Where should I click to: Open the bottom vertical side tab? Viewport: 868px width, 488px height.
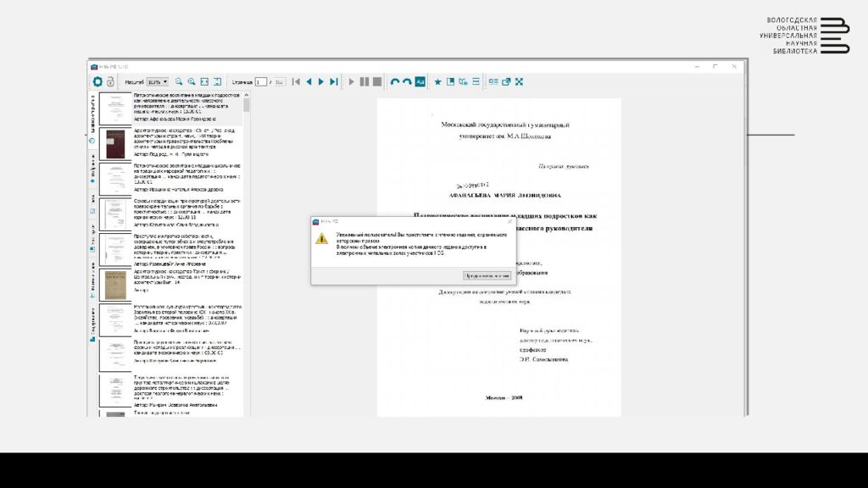pos(92,325)
